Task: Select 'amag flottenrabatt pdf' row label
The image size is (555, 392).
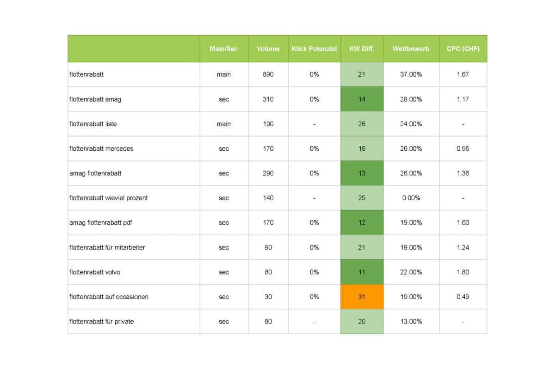Action: tap(101, 223)
